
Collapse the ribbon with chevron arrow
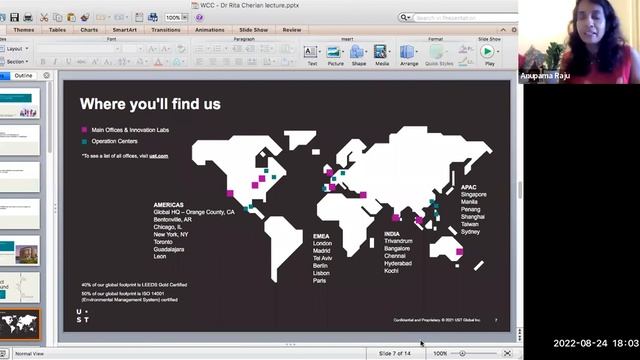[503, 30]
